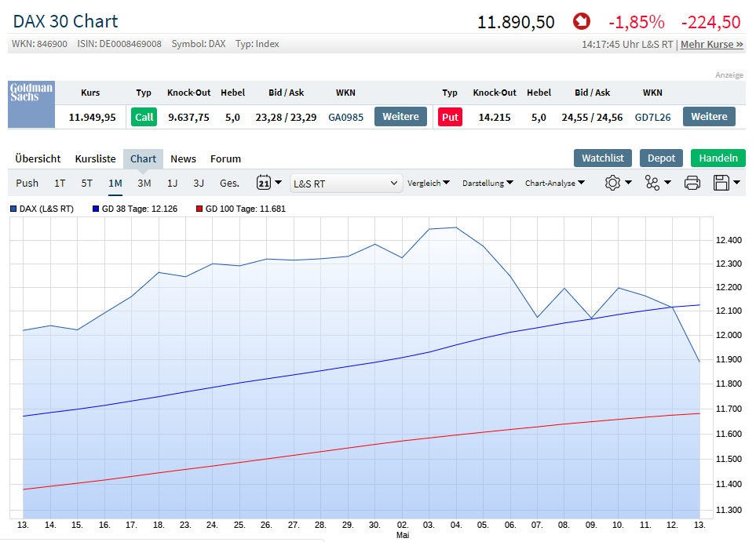Click the Typ: Index text
The width and height of the screenshot is (756, 542).
coord(257,44)
